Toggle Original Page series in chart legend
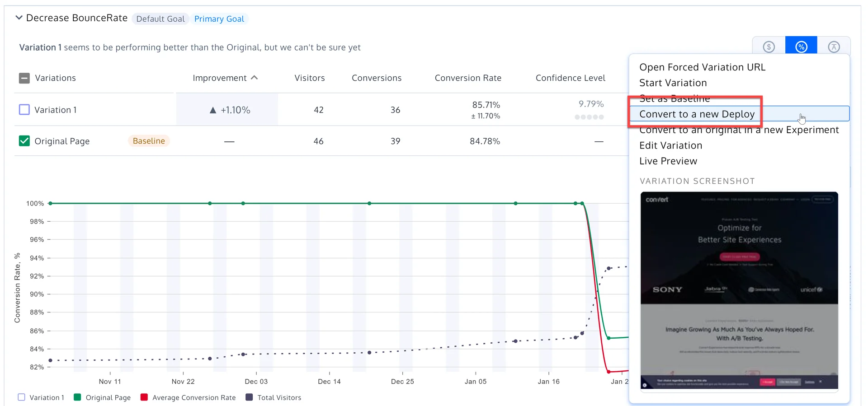The height and width of the screenshot is (406, 868). [x=102, y=397]
